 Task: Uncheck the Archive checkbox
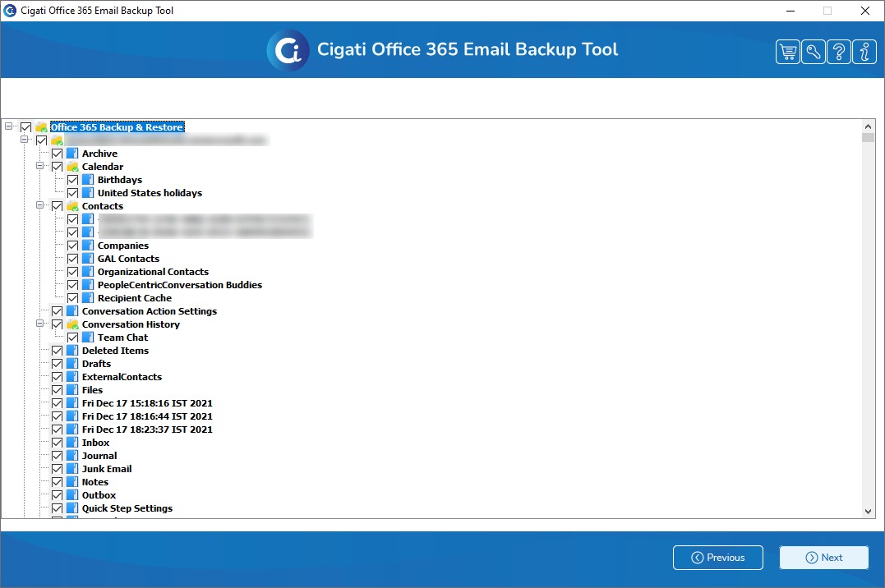tap(57, 154)
